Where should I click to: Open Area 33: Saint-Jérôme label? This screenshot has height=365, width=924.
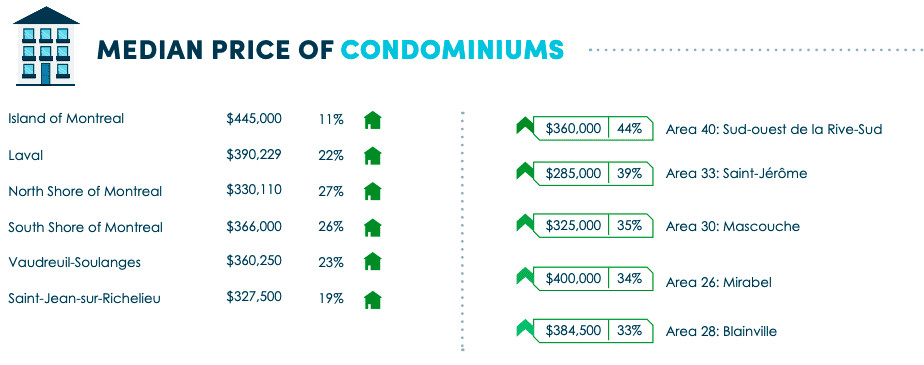pyautogui.click(x=736, y=173)
